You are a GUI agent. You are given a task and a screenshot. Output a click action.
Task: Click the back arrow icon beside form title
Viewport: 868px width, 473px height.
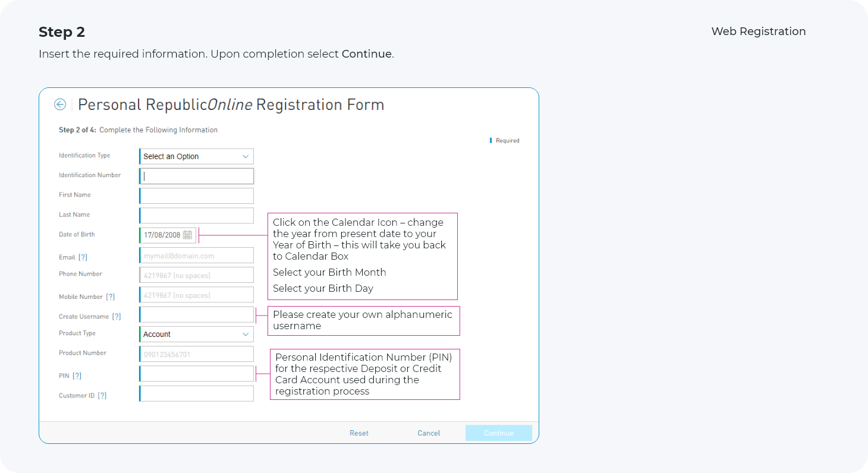coord(60,104)
